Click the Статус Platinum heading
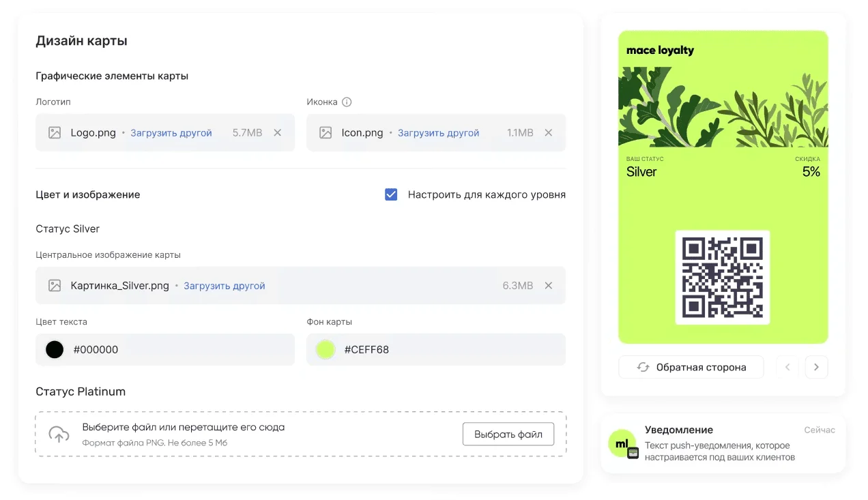This screenshot has width=868, height=500. [81, 392]
